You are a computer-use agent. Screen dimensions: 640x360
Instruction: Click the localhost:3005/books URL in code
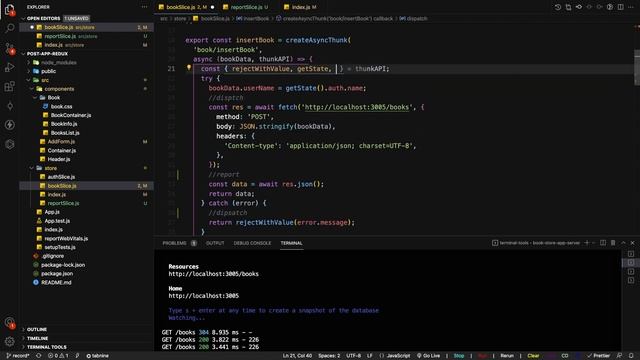click(x=357, y=107)
